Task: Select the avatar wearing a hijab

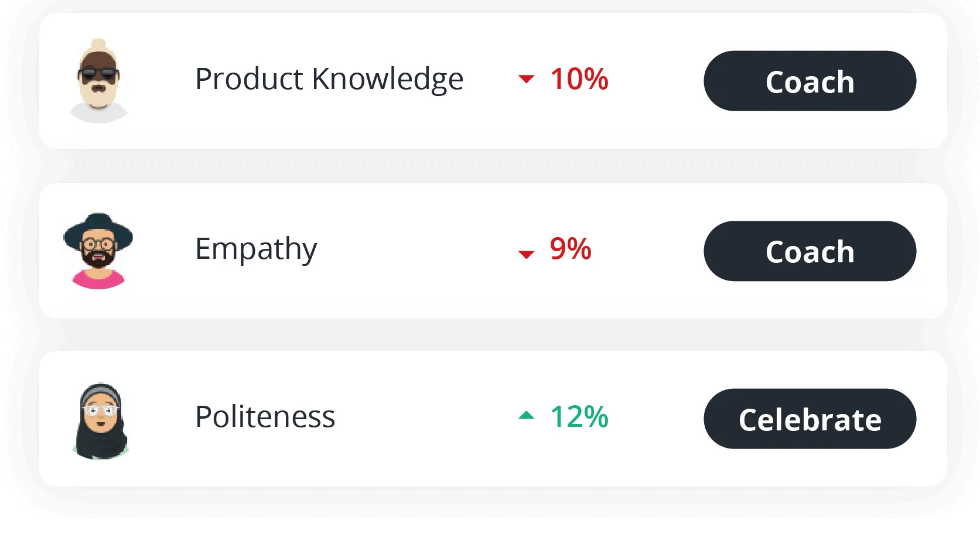Action: (101, 421)
